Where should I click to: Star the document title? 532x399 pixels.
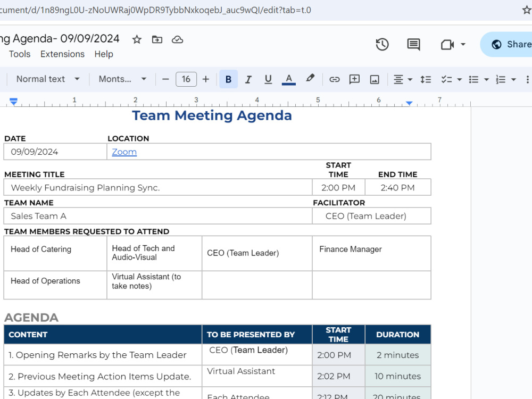tap(137, 40)
